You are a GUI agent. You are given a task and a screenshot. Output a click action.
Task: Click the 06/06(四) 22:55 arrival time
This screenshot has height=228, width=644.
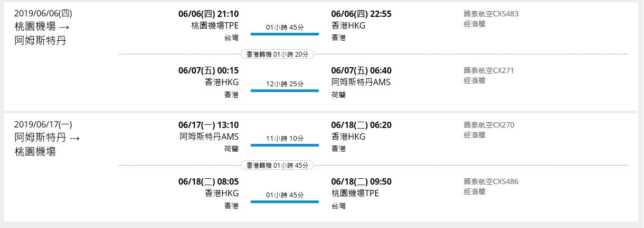tap(361, 14)
